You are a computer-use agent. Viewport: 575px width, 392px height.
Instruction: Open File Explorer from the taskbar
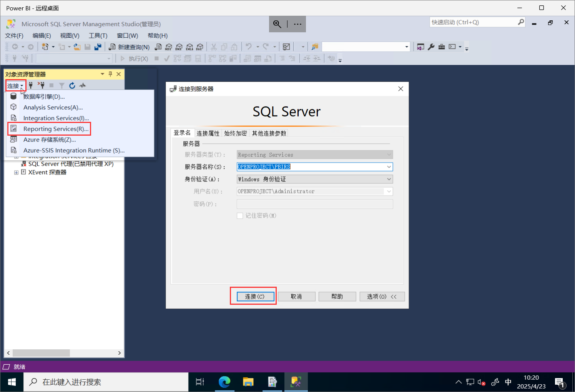point(248,382)
